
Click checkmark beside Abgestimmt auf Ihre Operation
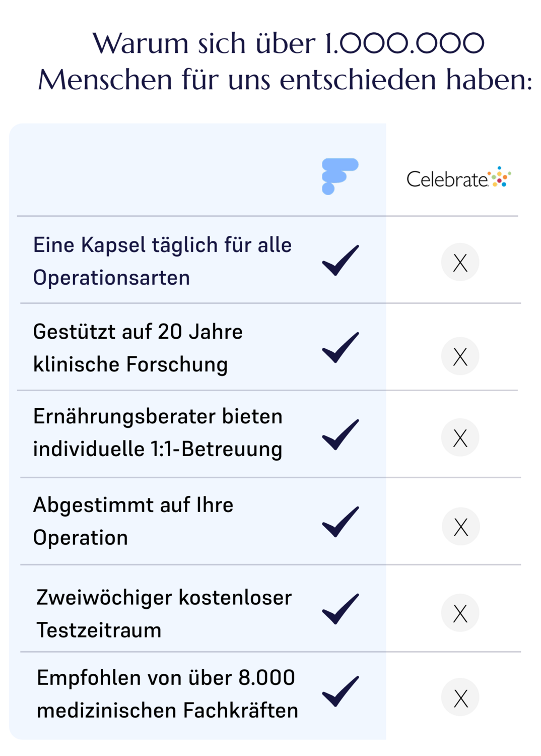(341, 521)
